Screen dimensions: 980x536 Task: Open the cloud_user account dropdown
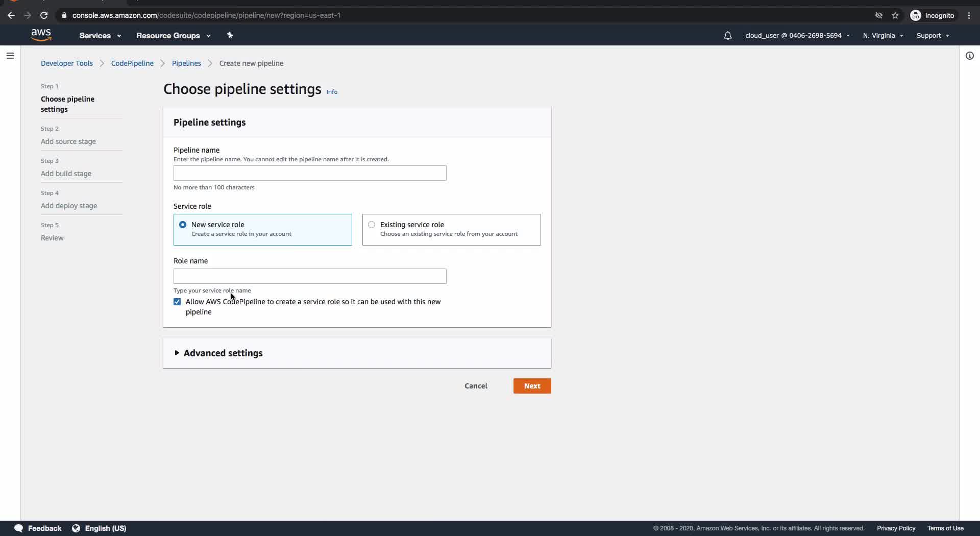pyautogui.click(x=797, y=35)
